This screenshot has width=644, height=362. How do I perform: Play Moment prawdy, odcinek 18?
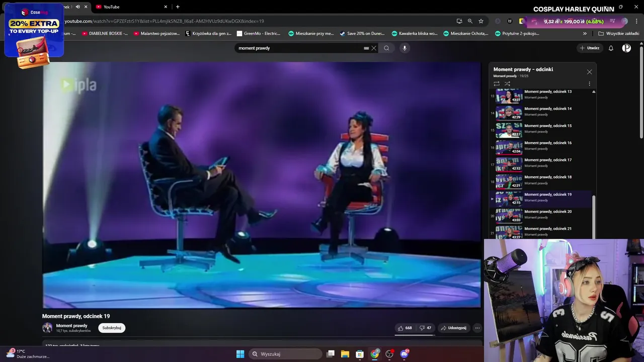click(542, 180)
